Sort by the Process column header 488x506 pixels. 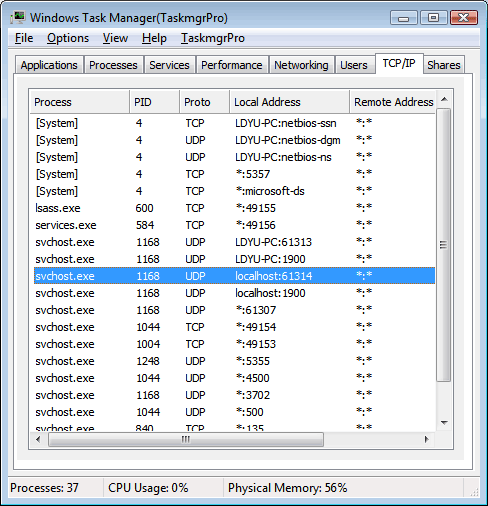(x=79, y=102)
